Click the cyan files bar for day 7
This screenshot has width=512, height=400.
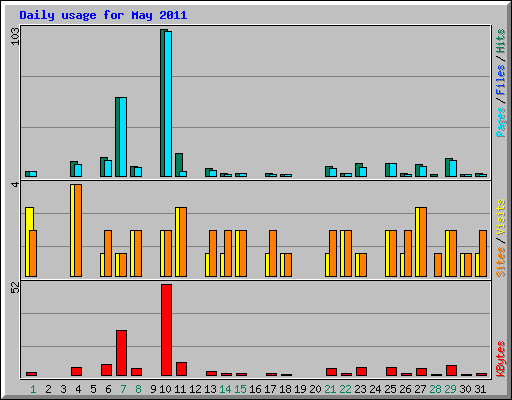coord(123,137)
